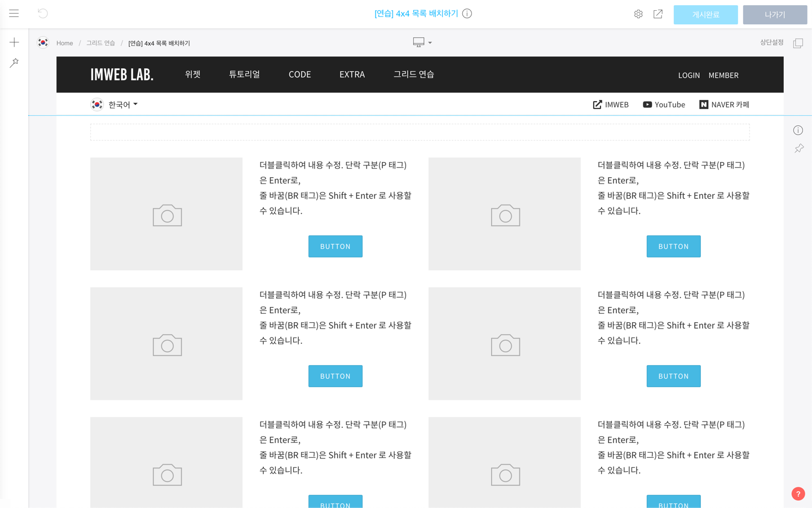Click the LOGIN link
812x508 pixels.
click(689, 75)
